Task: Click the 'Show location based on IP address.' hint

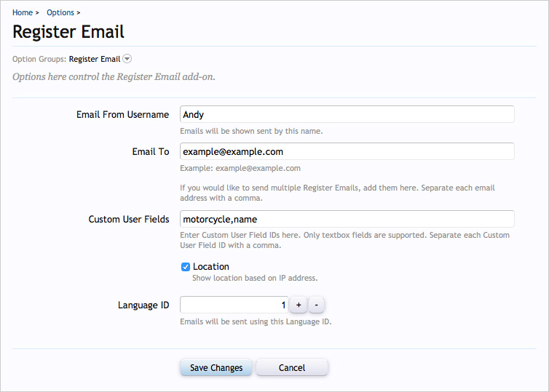Action: pyautogui.click(x=255, y=278)
